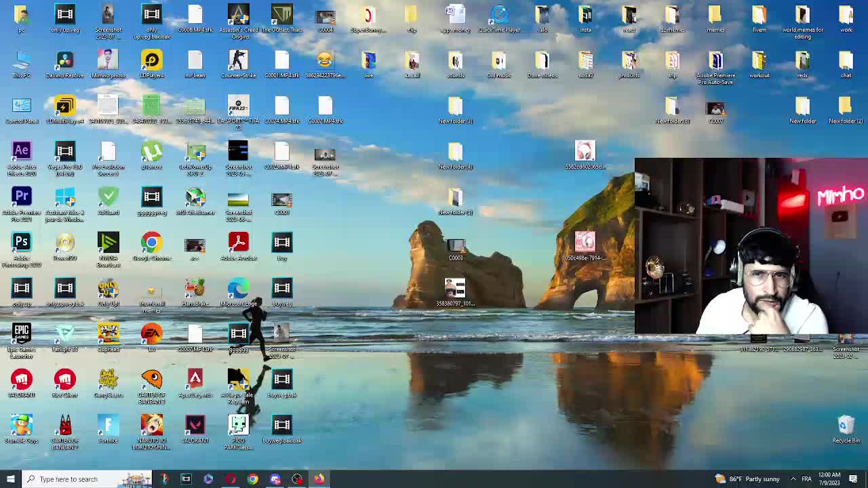The height and width of the screenshot is (488, 868).
Task: Open the QuickTime Player shortcut
Action: point(499,16)
